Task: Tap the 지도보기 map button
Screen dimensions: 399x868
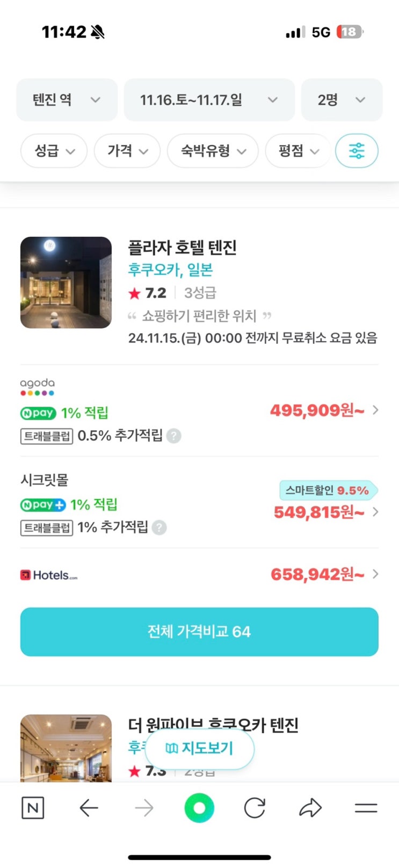Action: click(x=199, y=748)
